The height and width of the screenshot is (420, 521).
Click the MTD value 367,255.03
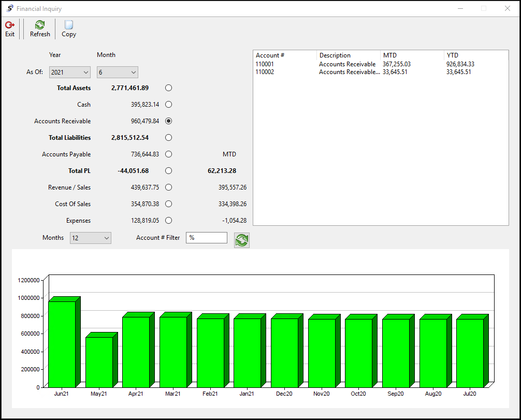coord(396,64)
